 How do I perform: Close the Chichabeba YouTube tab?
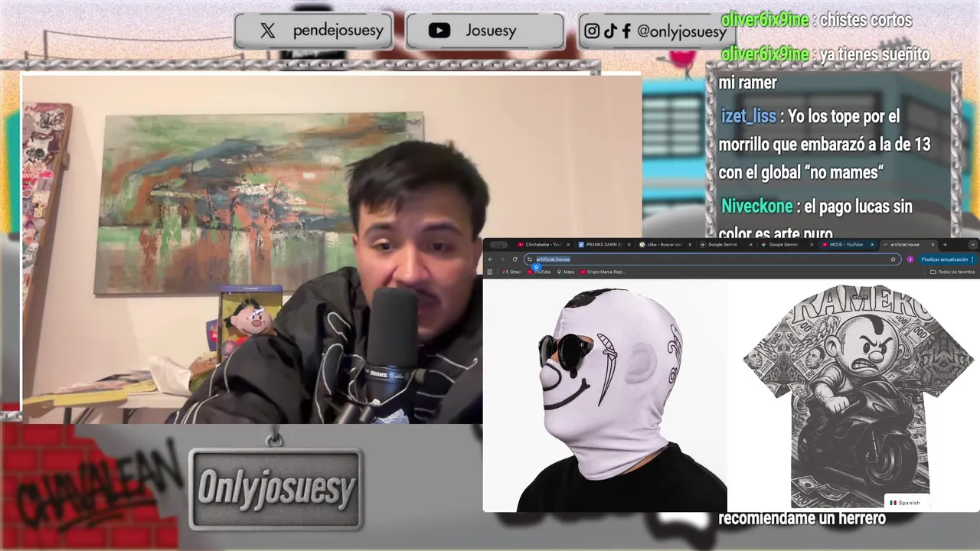click(569, 244)
